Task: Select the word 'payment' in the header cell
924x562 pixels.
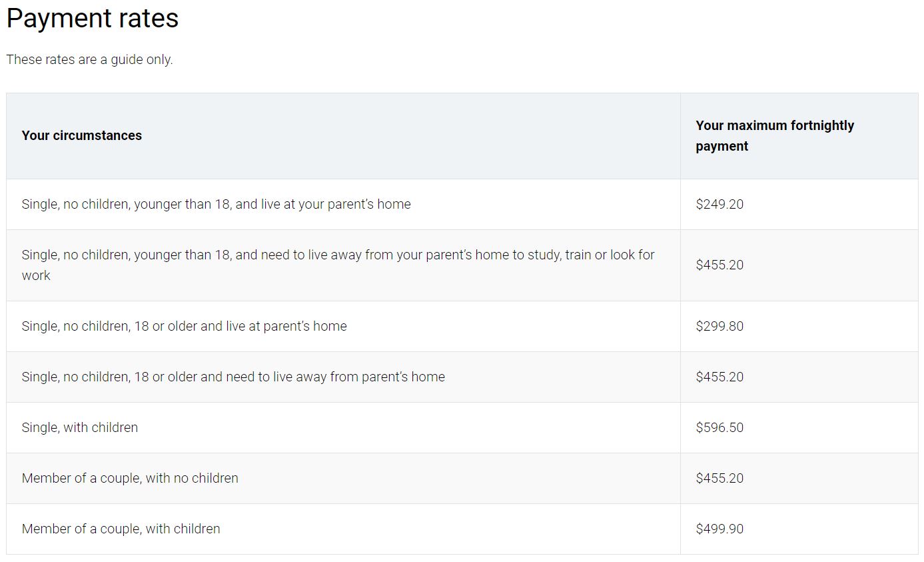Action: coord(722,146)
